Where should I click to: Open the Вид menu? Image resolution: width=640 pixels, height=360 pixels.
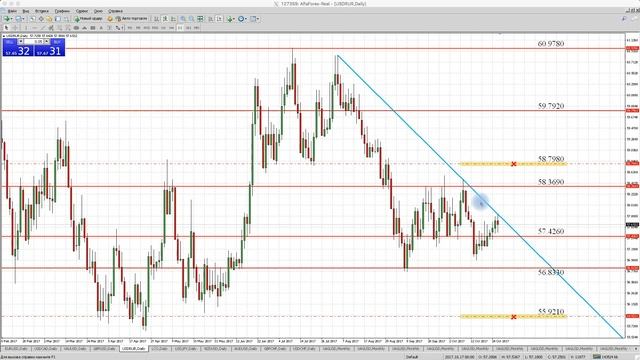pyautogui.click(x=26, y=11)
